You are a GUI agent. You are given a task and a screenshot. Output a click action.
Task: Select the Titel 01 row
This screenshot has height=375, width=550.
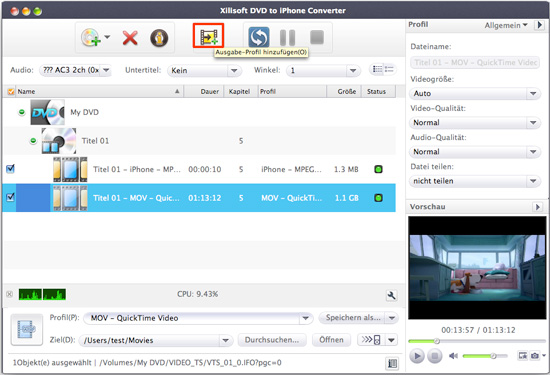tap(199, 141)
